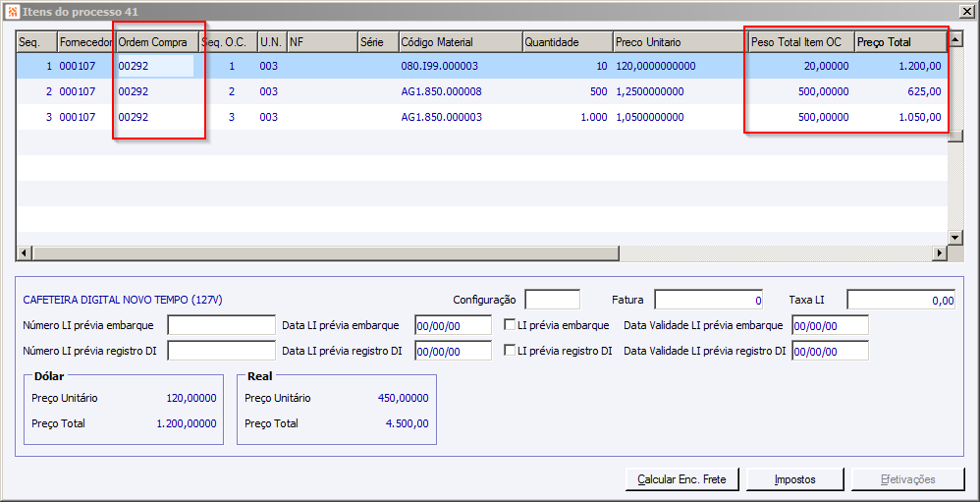
Task: Click the Número LI prévia embarque field
Action: (x=221, y=325)
